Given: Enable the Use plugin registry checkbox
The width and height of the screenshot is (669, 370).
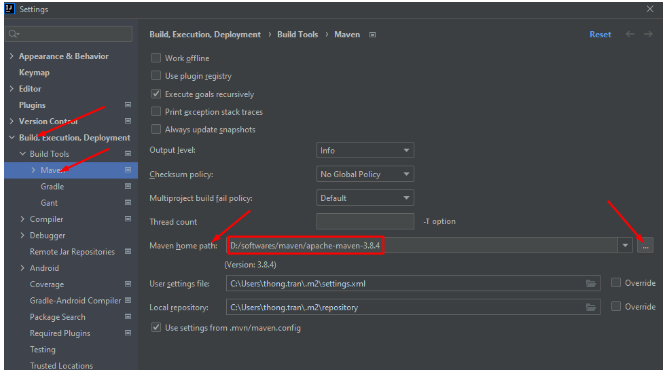Looking at the screenshot, I should [156, 76].
